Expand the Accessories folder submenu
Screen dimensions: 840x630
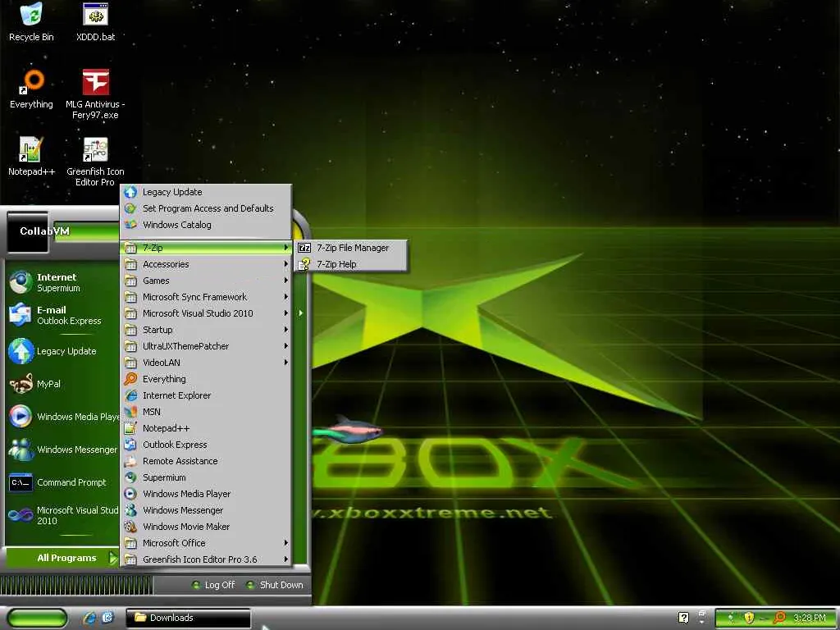click(x=206, y=264)
